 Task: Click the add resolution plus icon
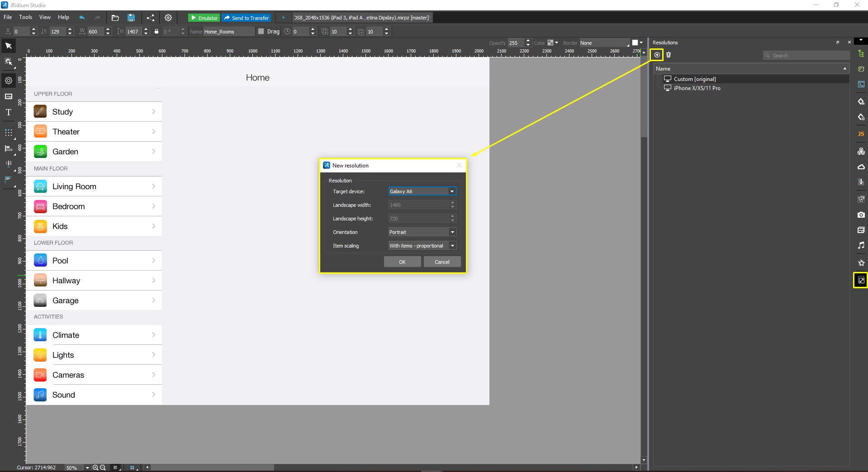pos(656,54)
